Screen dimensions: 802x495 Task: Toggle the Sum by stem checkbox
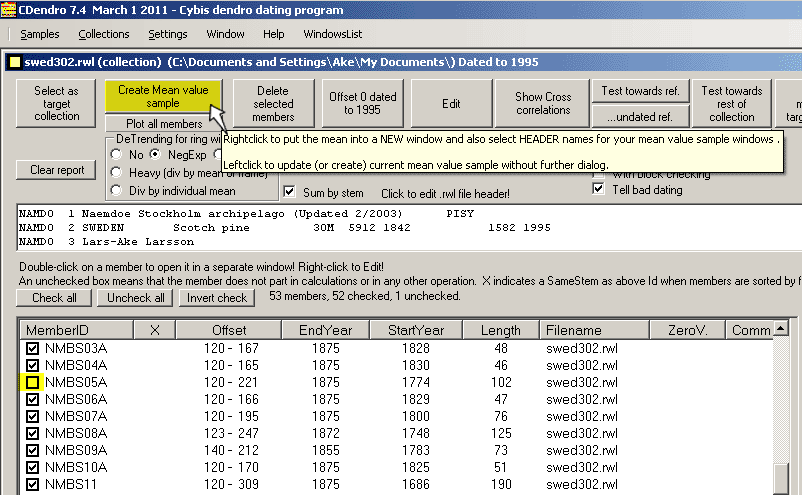pyautogui.click(x=289, y=192)
